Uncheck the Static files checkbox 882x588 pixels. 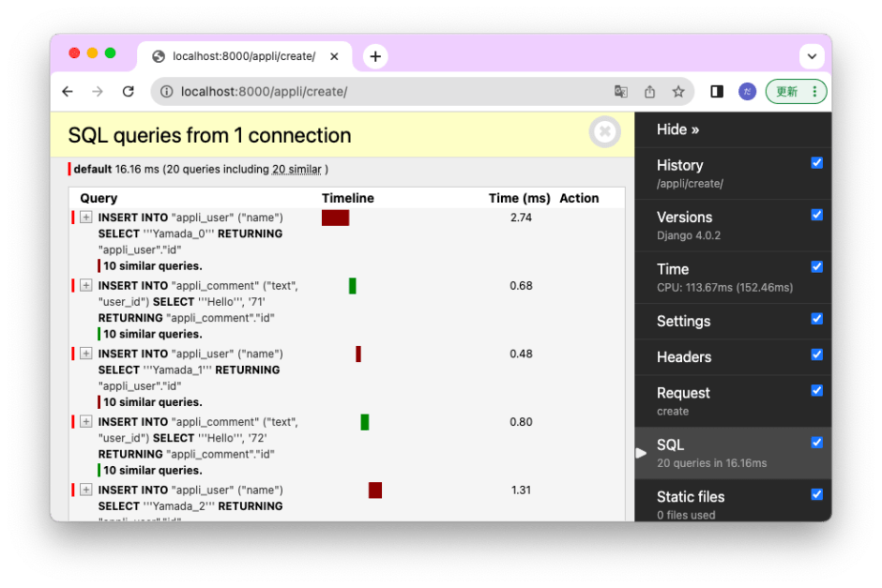click(x=816, y=494)
